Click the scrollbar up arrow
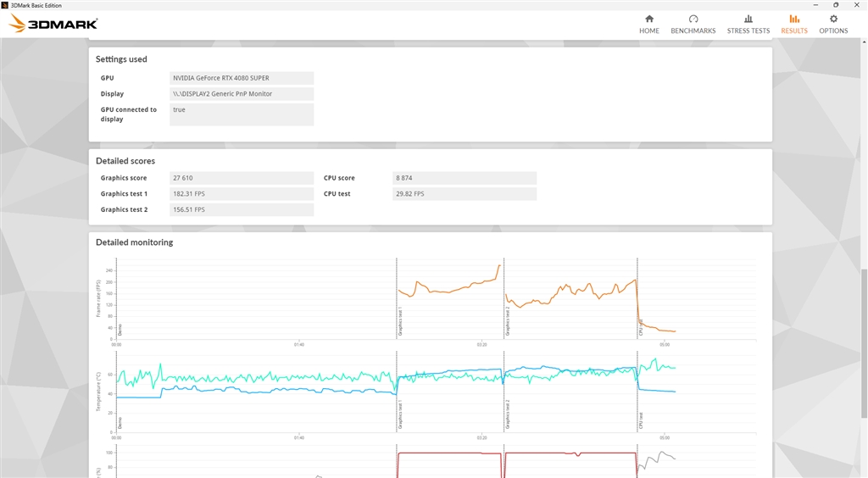 864,42
